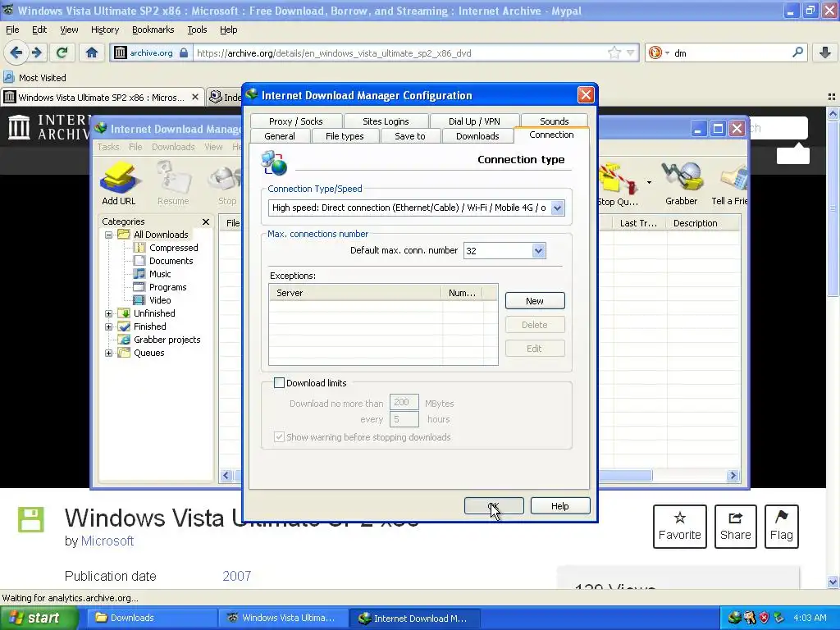The width and height of the screenshot is (840, 630).
Task: Open the browser History menu
Action: (x=104, y=30)
